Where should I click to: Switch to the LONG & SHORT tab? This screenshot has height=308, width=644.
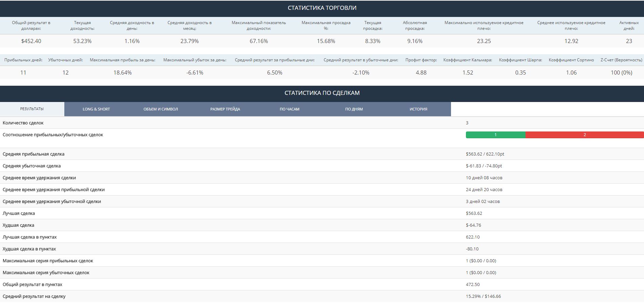(96, 109)
